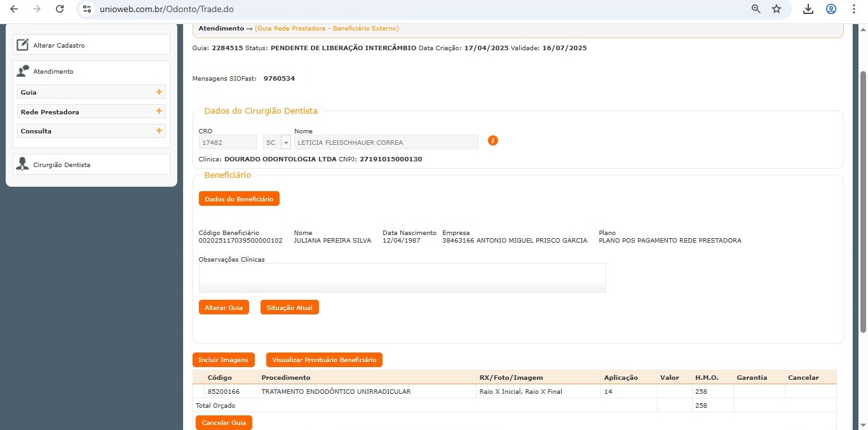Click inside the Observações Clínicas text area

(402, 278)
